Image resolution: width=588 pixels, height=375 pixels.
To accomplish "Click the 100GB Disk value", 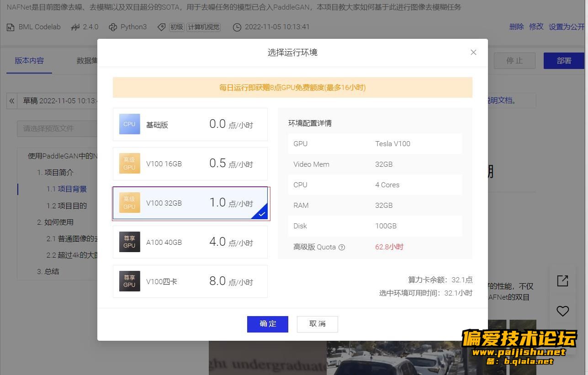I will tap(386, 226).
